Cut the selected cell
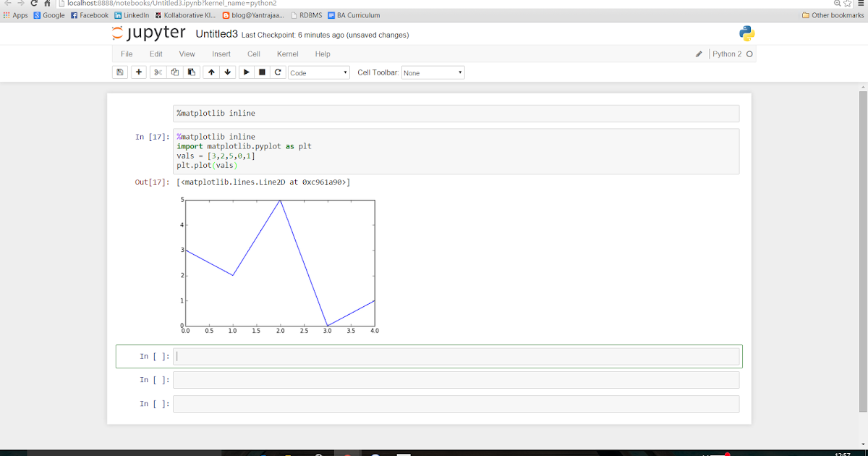This screenshot has width=868, height=456. pyautogui.click(x=157, y=72)
